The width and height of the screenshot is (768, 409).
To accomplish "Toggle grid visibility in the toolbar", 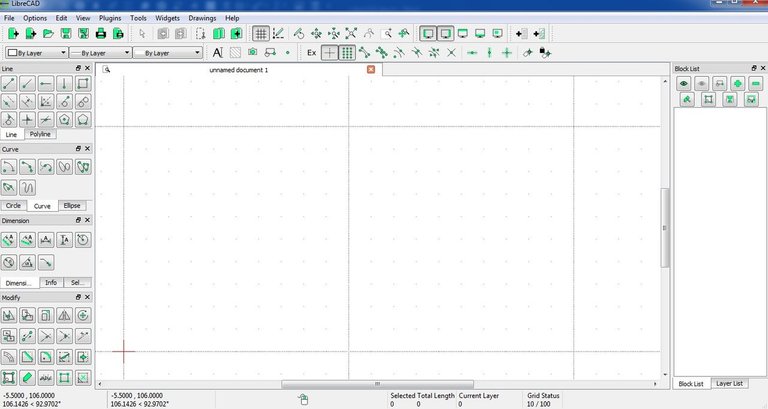I will tap(261, 33).
